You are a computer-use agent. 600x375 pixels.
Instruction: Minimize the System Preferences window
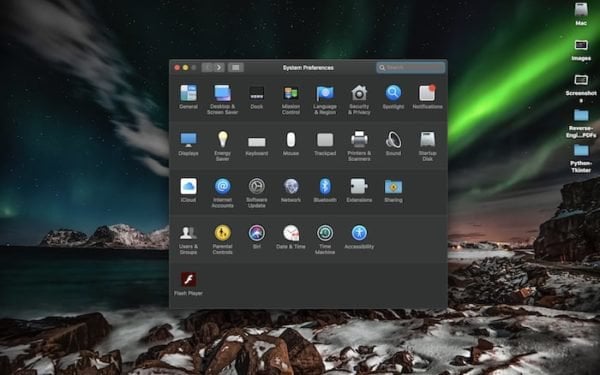pyautogui.click(x=186, y=68)
